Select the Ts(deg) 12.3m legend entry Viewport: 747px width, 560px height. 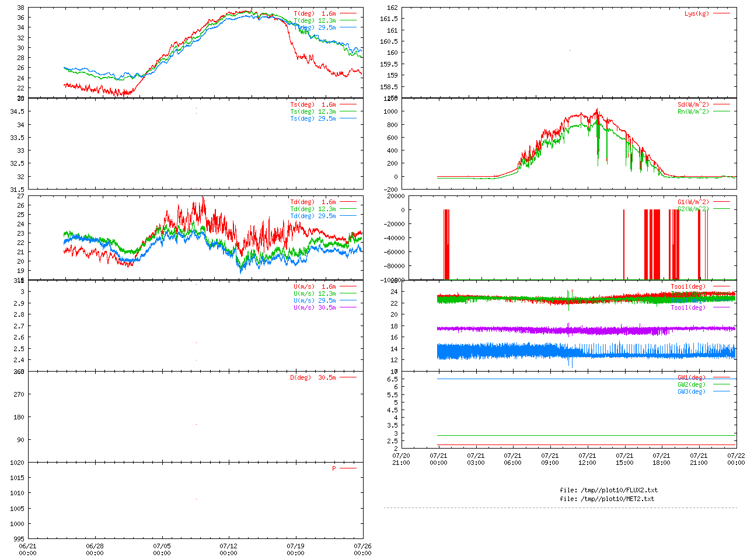pos(313,111)
